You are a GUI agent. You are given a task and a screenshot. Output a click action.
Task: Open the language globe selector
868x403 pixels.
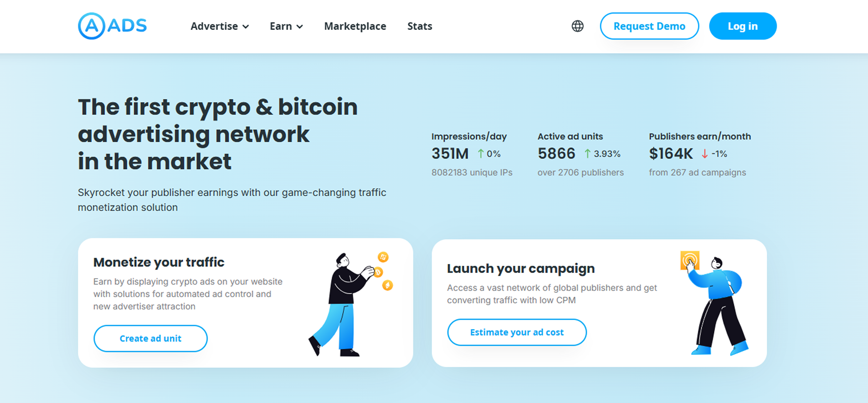coord(577,26)
